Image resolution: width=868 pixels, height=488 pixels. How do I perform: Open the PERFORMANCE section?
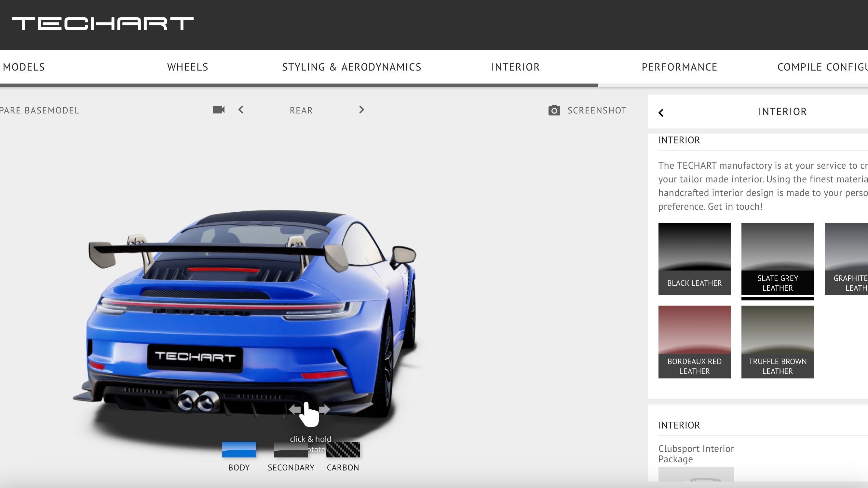pos(679,67)
